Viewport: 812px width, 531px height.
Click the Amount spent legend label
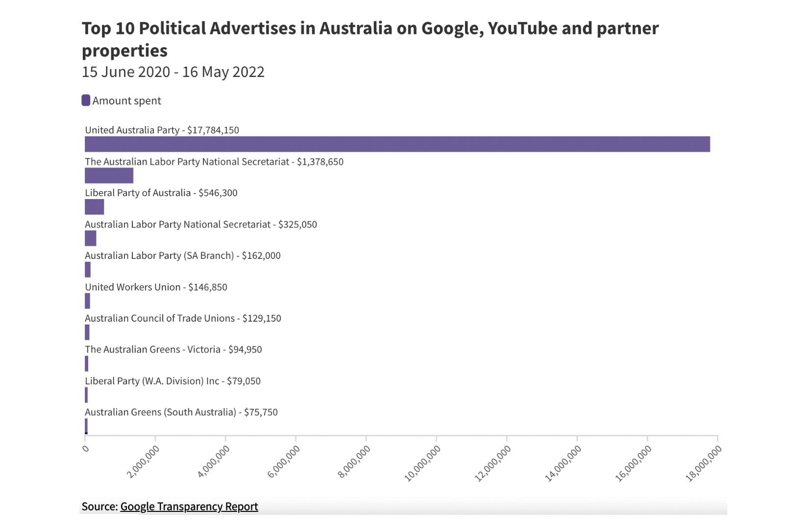[x=126, y=101]
